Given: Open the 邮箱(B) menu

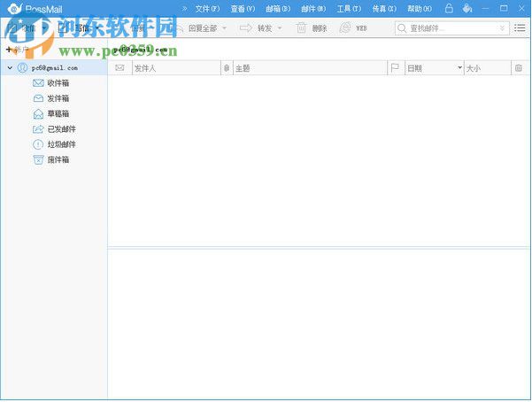Looking at the screenshot, I should [278, 9].
